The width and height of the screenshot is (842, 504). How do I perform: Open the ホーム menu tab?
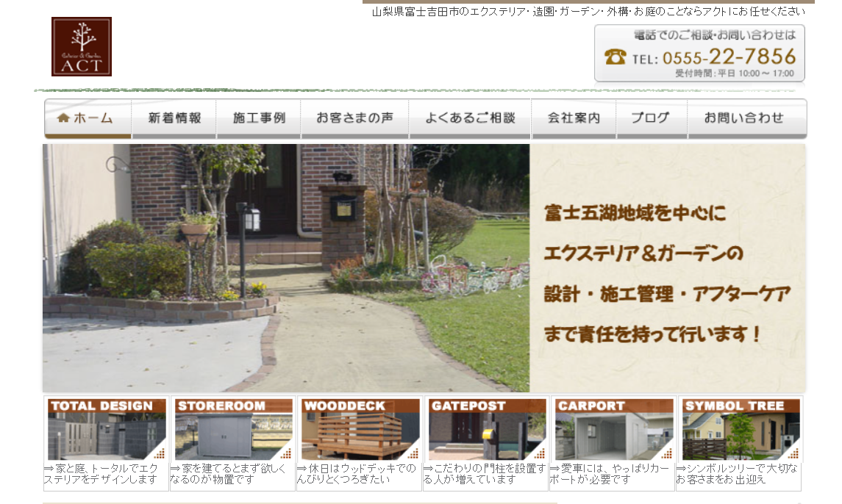click(x=88, y=118)
